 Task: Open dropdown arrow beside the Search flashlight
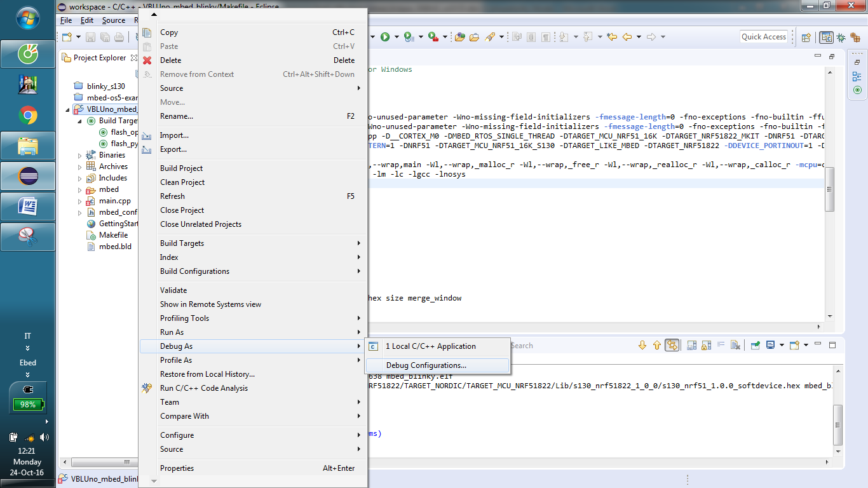click(501, 37)
